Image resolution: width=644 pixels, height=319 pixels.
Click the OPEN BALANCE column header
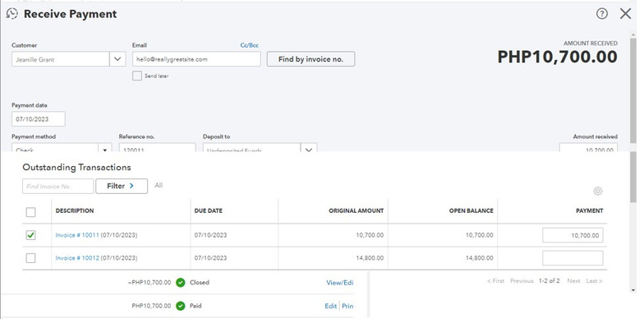coord(471,210)
